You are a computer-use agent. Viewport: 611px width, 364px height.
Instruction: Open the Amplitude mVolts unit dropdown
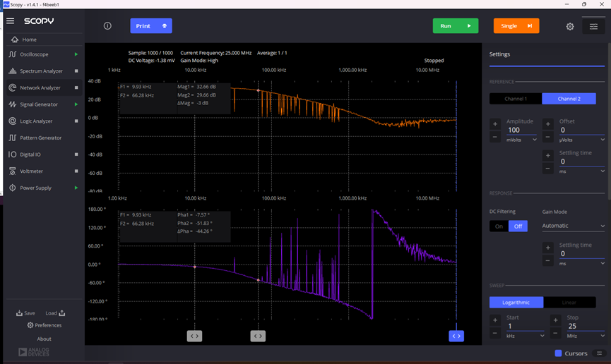tap(521, 140)
